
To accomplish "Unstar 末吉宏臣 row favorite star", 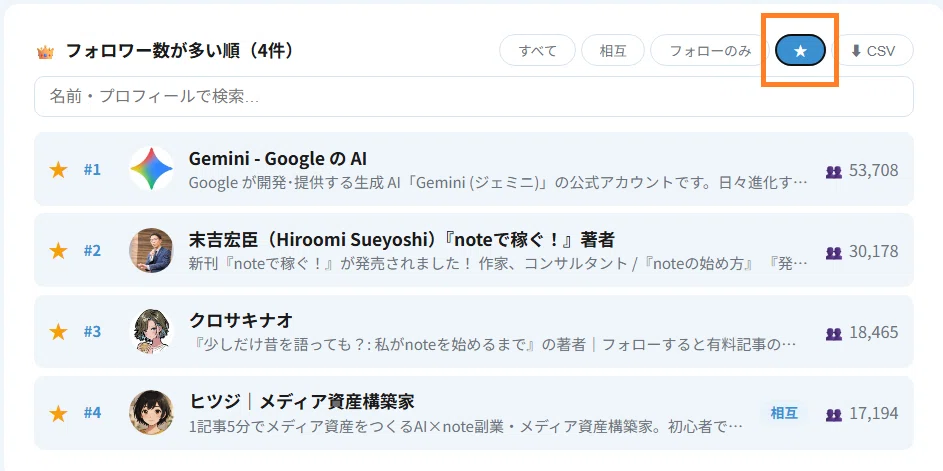I will pyautogui.click(x=58, y=251).
